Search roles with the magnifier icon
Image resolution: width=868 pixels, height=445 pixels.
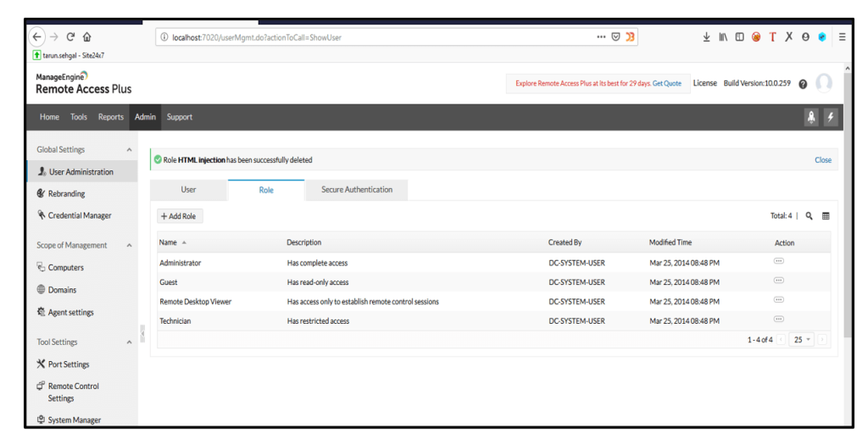[x=809, y=216]
